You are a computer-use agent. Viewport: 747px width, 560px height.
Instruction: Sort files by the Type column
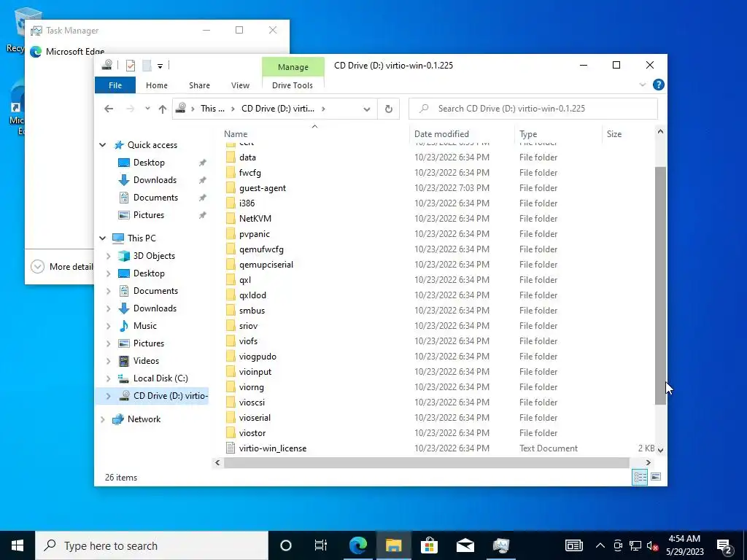click(528, 134)
